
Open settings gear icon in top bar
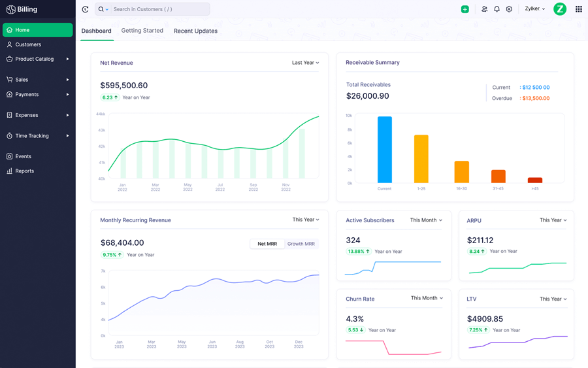pos(509,9)
